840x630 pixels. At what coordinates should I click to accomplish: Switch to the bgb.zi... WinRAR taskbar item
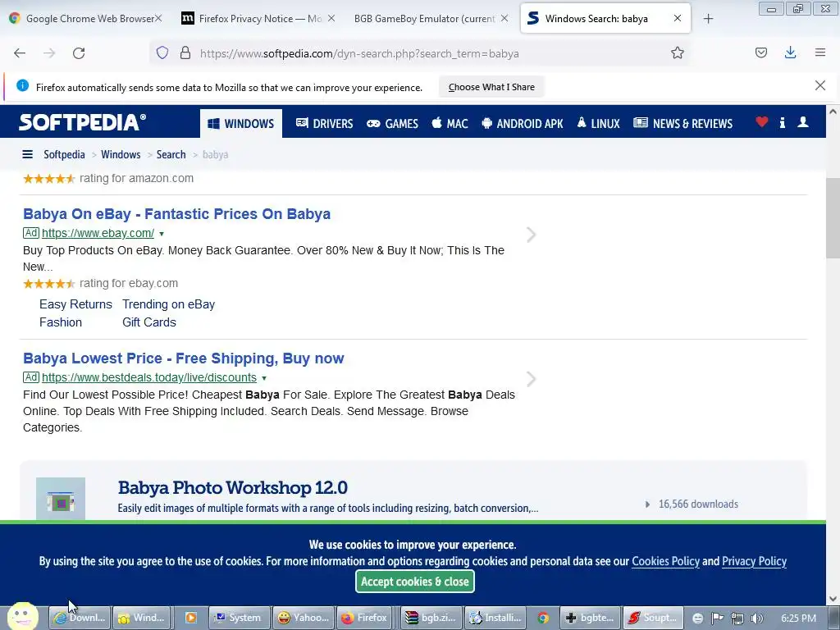tap(431, 618)
